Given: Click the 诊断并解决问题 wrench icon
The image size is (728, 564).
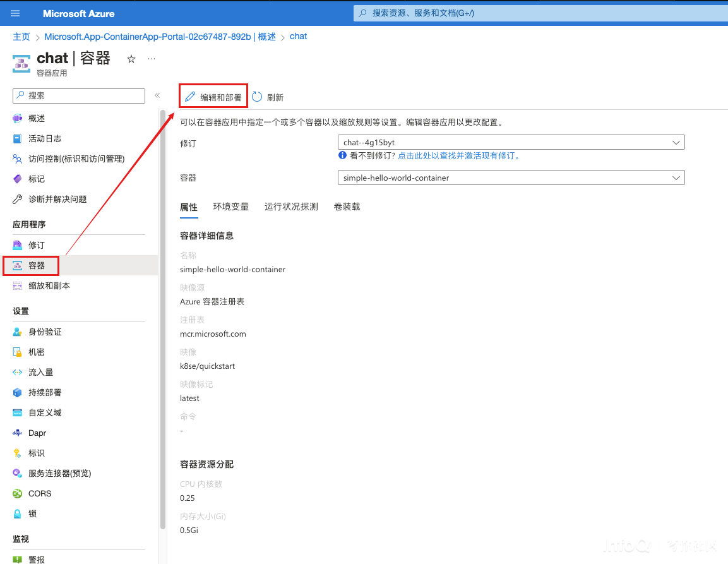Looking at the screenshot, I should 17,200.
